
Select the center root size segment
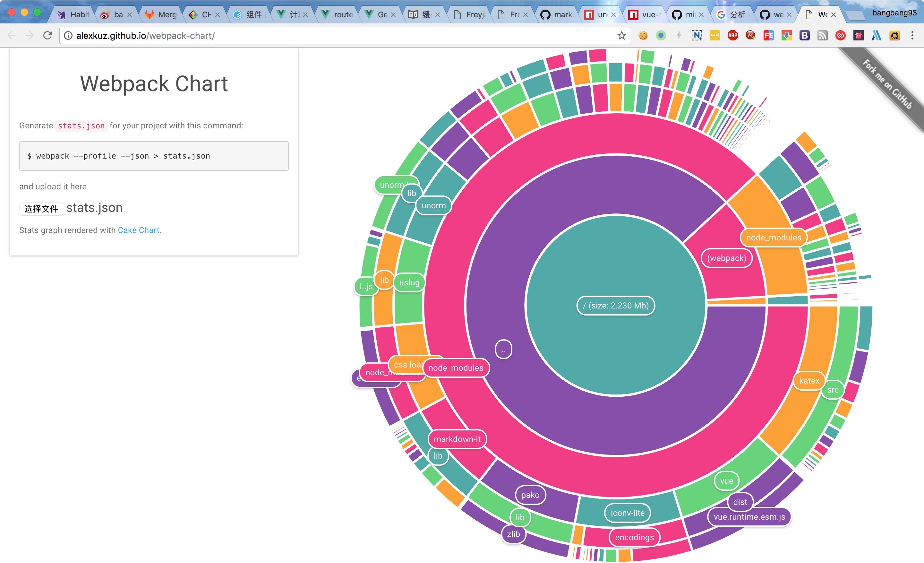coord(615,305)
